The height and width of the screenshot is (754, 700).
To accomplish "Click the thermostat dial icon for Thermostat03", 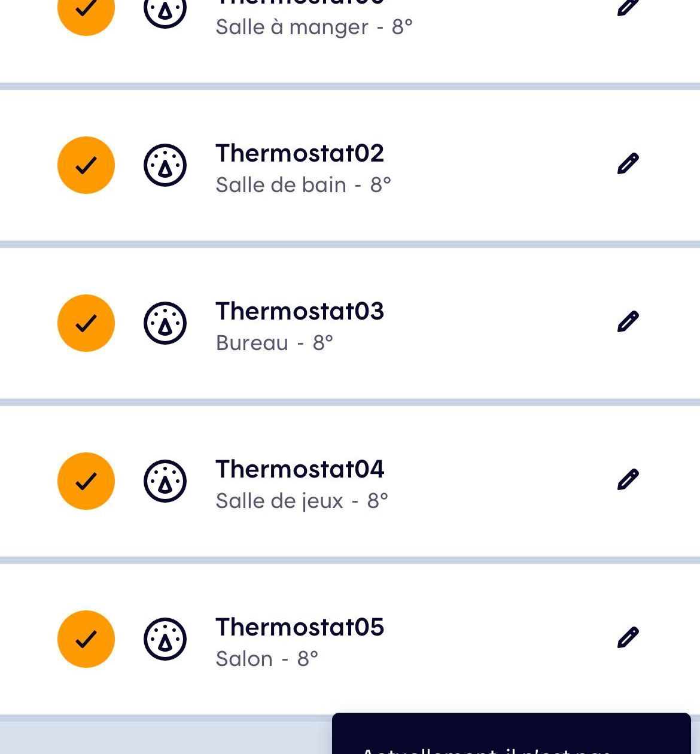I will 165,323.
